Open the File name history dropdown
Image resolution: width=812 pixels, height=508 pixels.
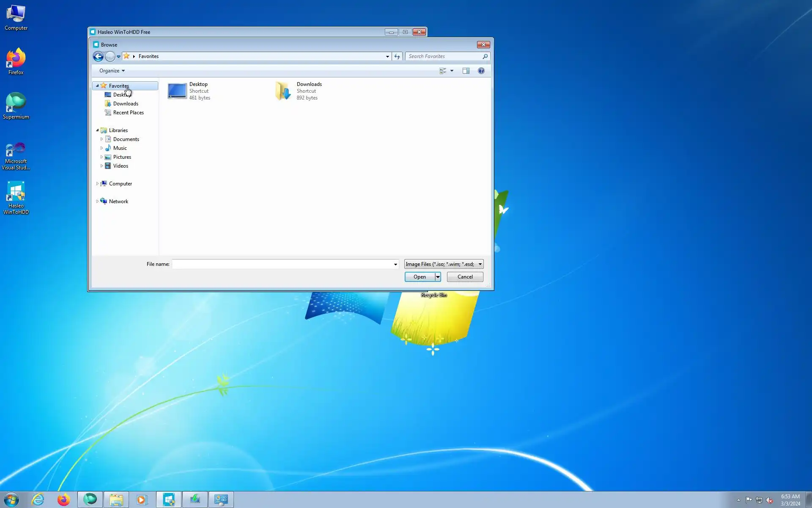pos(395,264)
